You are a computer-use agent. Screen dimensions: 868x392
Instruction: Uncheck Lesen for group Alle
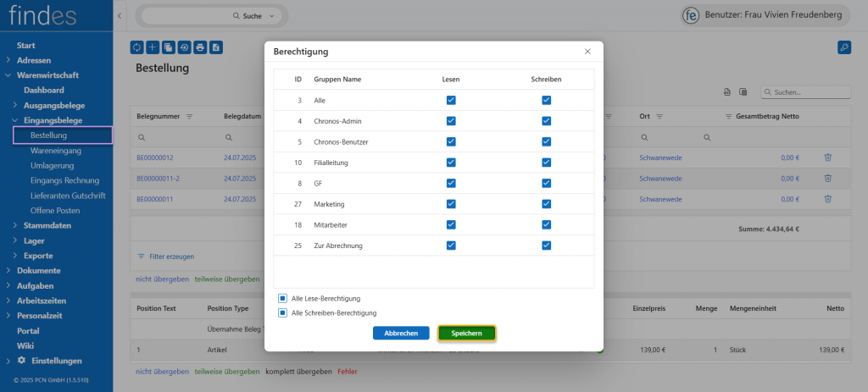click(451, 100)
